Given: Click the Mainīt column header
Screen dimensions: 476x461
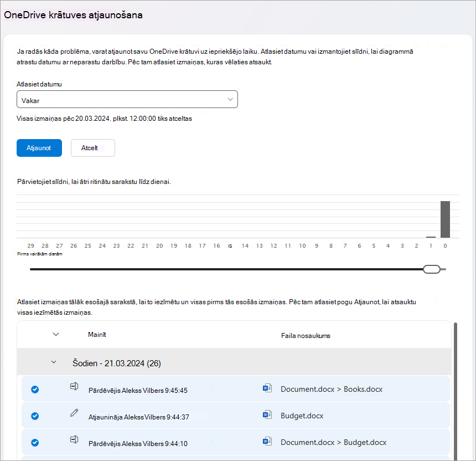Looking at the screenshot, I should (x=97, y=335).
